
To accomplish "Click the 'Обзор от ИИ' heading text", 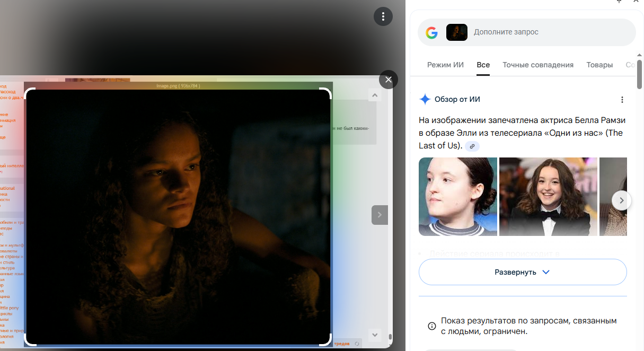I will click(x=457, y=99).
